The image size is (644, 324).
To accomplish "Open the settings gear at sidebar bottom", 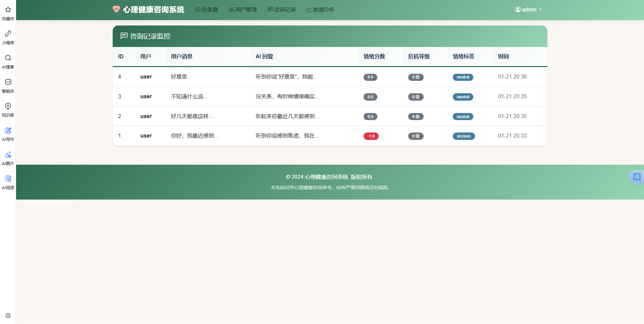I will coord(8,315).
